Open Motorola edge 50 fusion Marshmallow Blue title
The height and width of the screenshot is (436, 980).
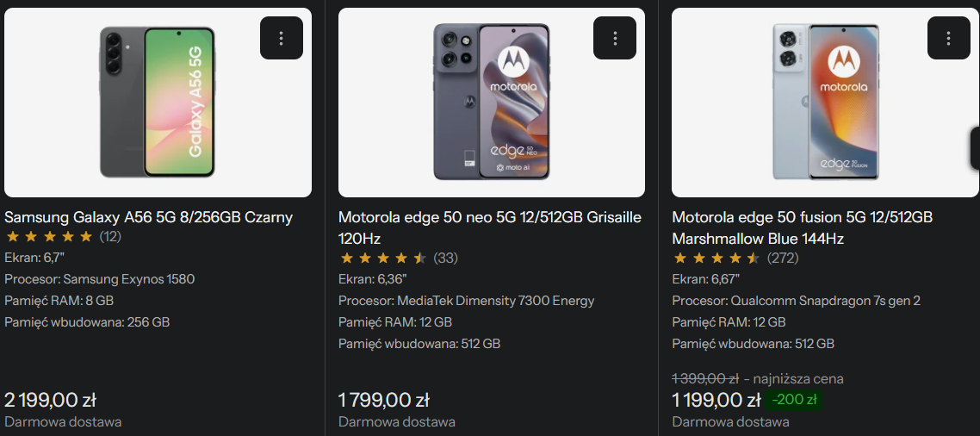tap(802, 227)
